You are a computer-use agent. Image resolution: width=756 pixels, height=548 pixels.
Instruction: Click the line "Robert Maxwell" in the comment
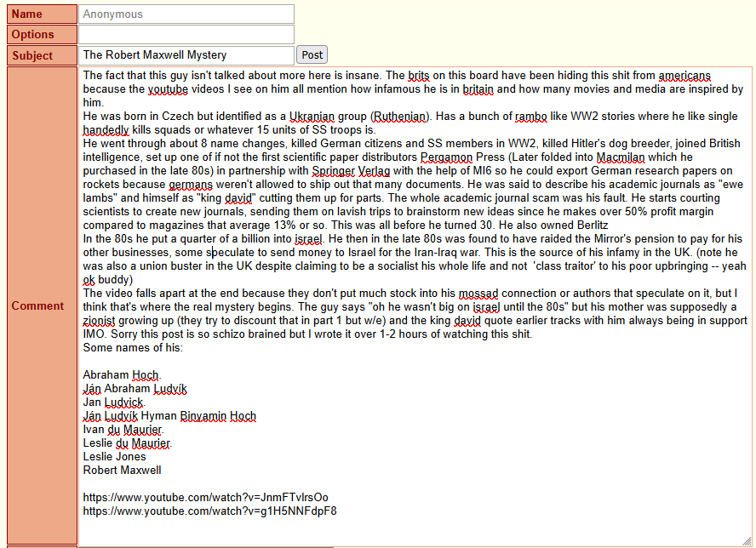tap(122, 470)
